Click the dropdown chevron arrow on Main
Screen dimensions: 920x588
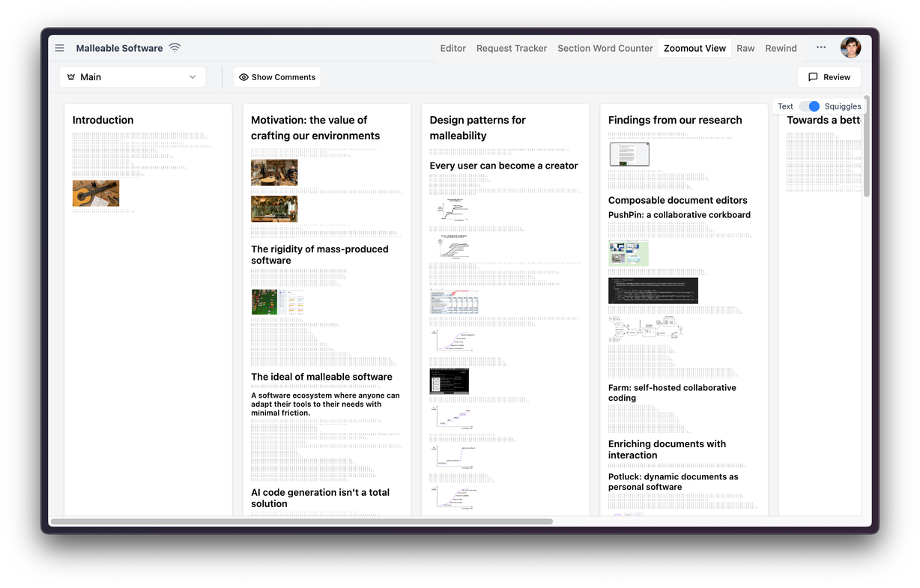(193, 77)
